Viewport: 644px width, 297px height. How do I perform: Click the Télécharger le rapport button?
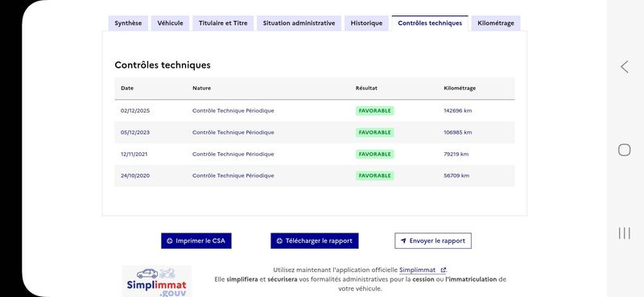315,241
